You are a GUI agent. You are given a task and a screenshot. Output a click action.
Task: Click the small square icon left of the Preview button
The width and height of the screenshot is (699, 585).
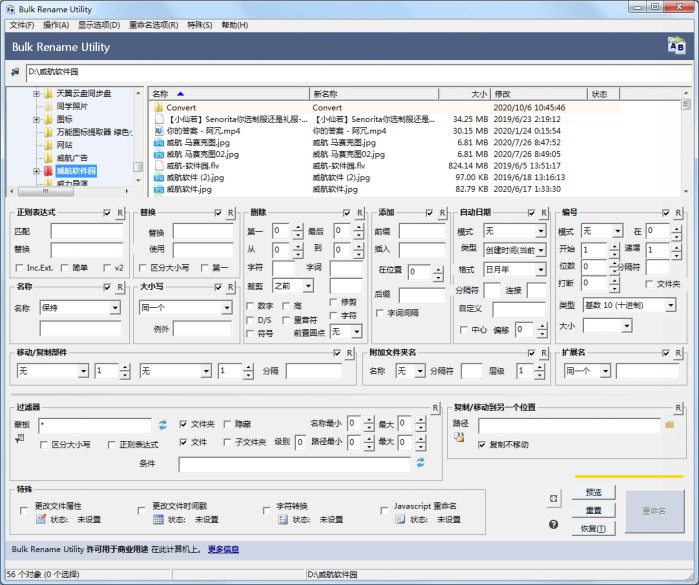tap(553, 498)
